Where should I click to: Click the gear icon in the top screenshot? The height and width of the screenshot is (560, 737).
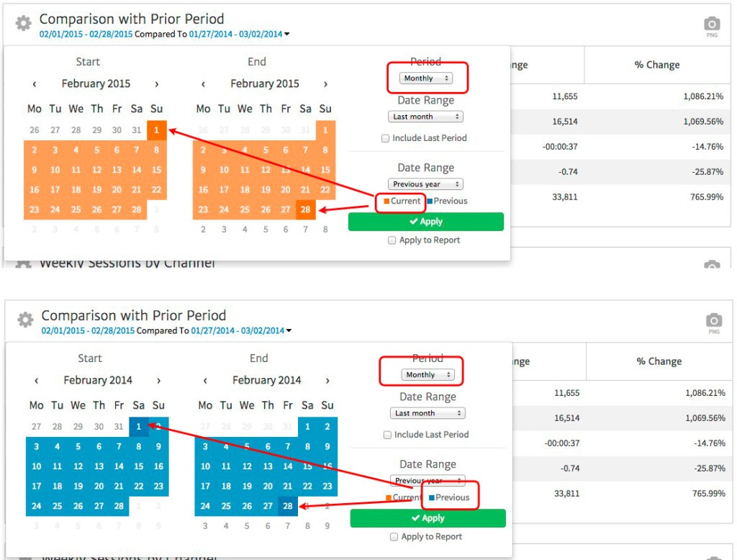[24, 24]
